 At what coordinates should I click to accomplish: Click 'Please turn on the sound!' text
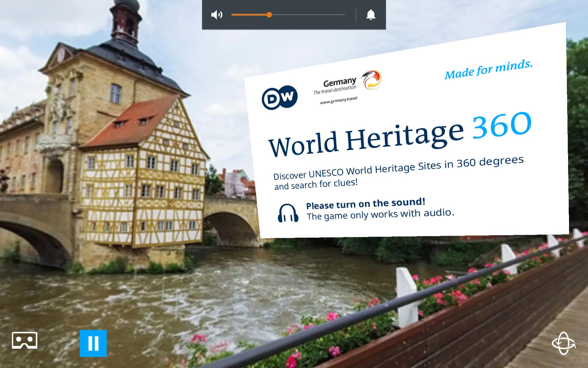click(365, 204)
